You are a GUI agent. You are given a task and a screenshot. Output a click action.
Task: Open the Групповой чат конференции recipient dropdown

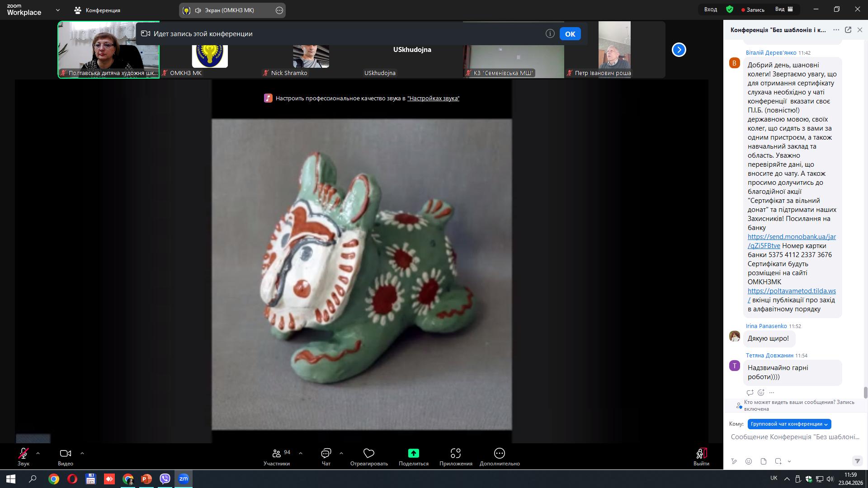pyautogui.click(x=789, y=424)
